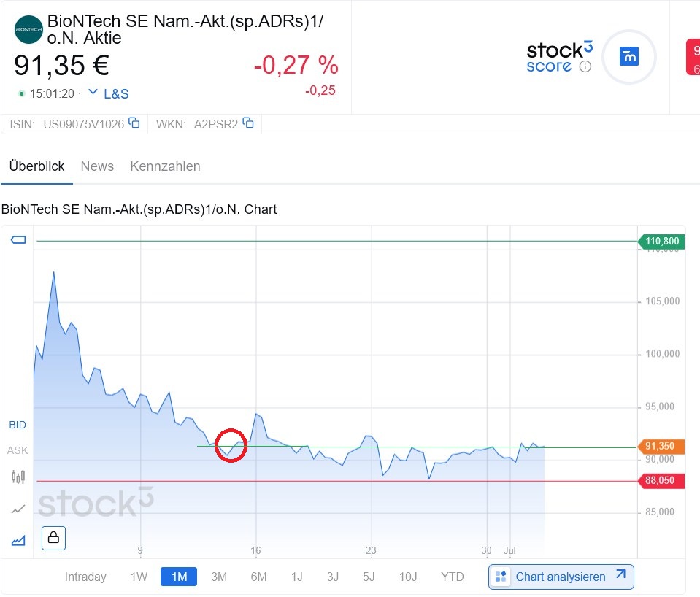Switch to the News tab
Screen dimensions: 700x597
[97, 166]
